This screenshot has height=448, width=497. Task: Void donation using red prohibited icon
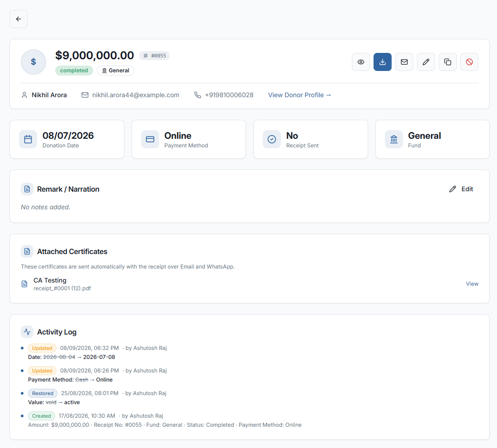469,62
